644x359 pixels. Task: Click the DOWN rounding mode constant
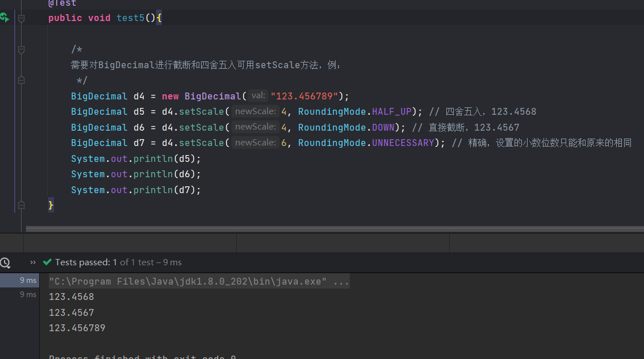point(383,127)
